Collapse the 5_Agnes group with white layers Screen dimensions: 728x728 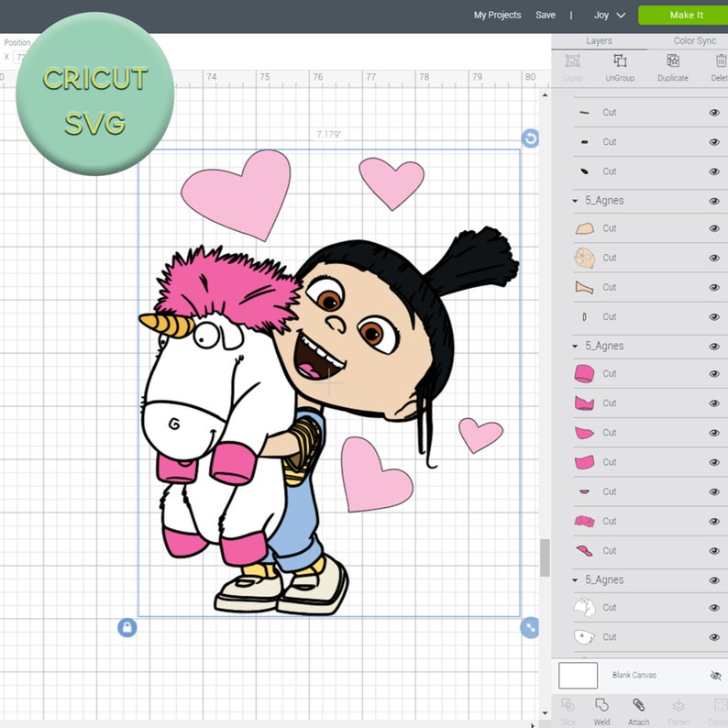pos(575,579)
